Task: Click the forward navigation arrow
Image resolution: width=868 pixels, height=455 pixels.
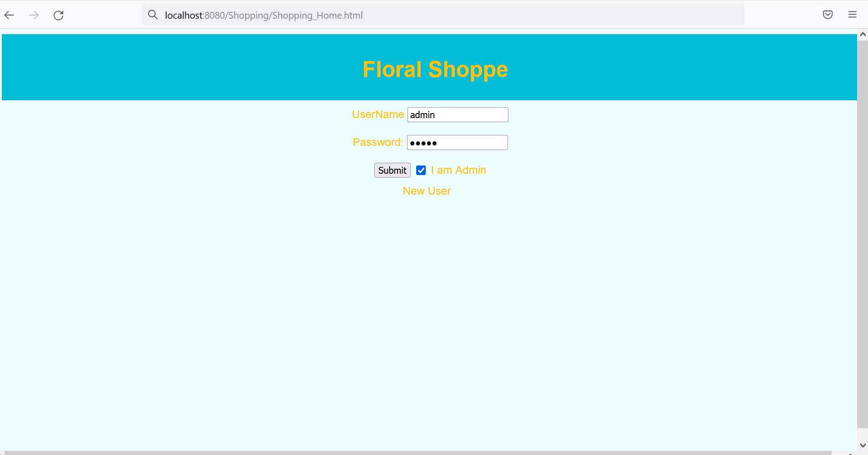Action: tap(34, 15)
